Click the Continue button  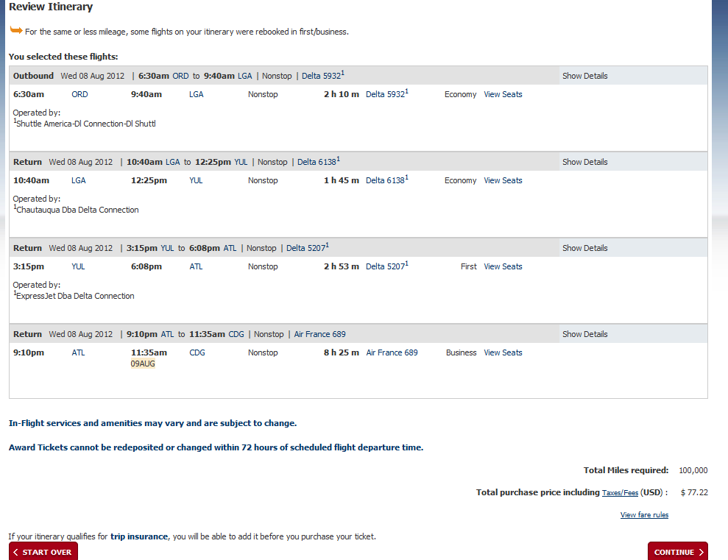[x=676, y=552]
